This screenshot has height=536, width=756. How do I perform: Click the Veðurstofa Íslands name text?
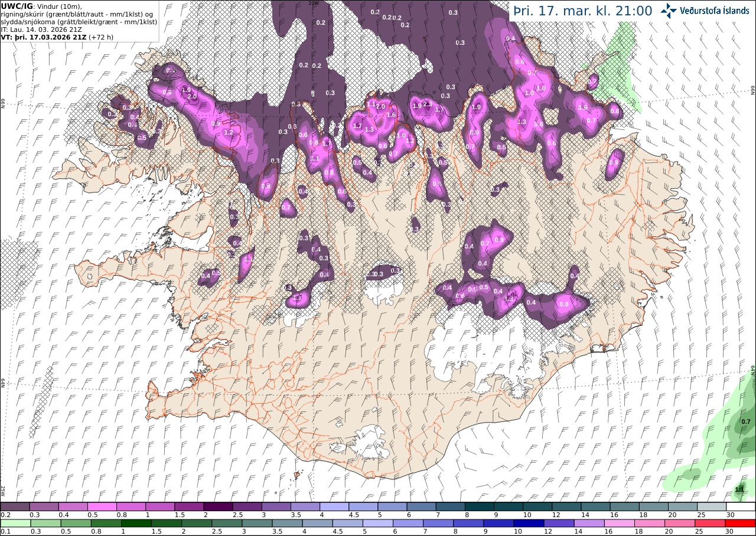[x=715, y=11]
